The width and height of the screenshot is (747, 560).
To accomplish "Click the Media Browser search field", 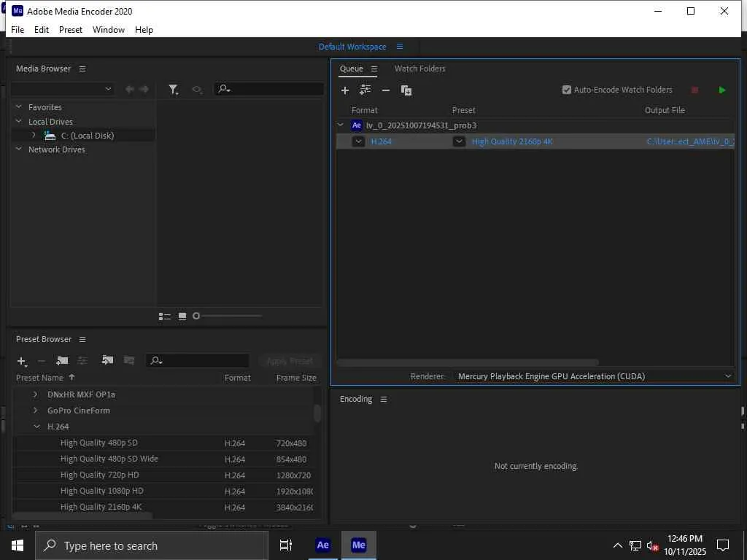I will [269, 89].
